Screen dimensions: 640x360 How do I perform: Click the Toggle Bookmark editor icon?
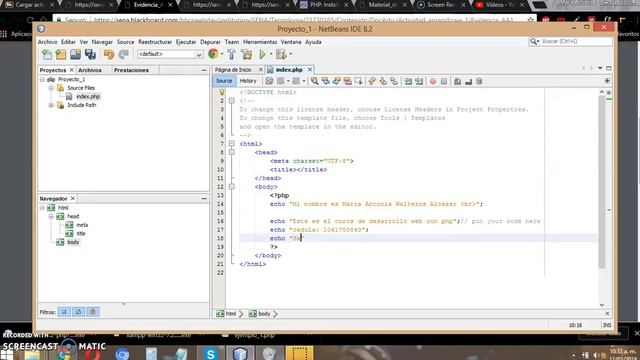[x=394, y=81]
